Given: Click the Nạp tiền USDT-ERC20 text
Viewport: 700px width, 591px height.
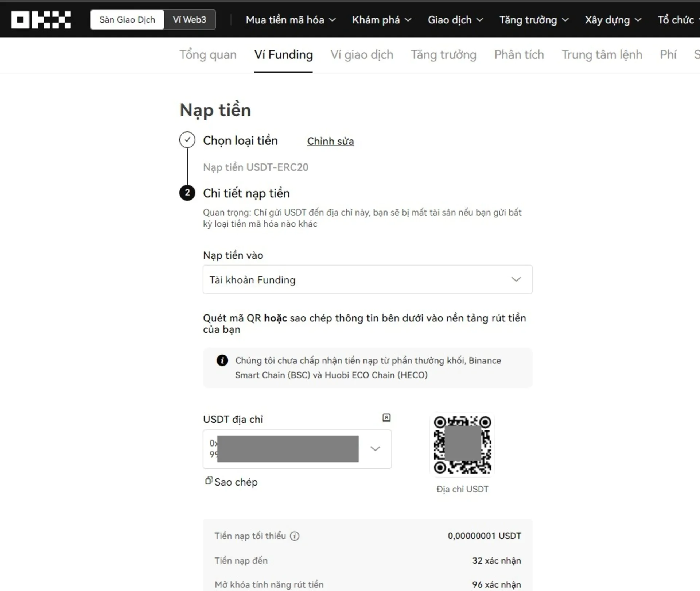Looking at the screenshot, I should coord(256,167).
